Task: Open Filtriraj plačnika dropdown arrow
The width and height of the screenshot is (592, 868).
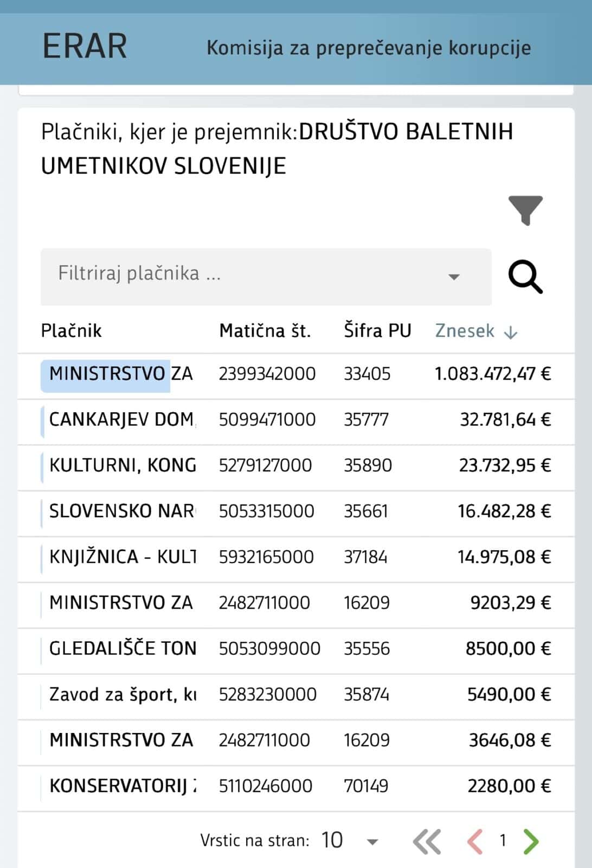Action: pos(454,277)
